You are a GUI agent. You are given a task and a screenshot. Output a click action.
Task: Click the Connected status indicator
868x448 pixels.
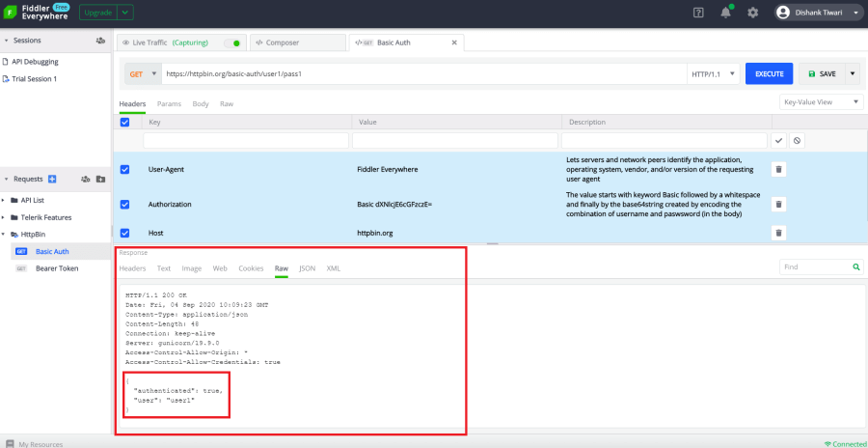845,444
